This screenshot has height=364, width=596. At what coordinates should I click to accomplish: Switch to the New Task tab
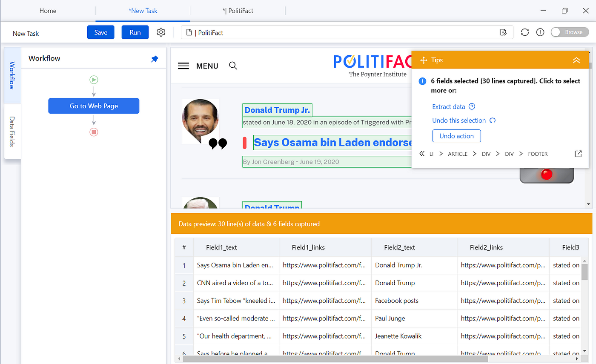pyautogui.click(x=143, y=11)
